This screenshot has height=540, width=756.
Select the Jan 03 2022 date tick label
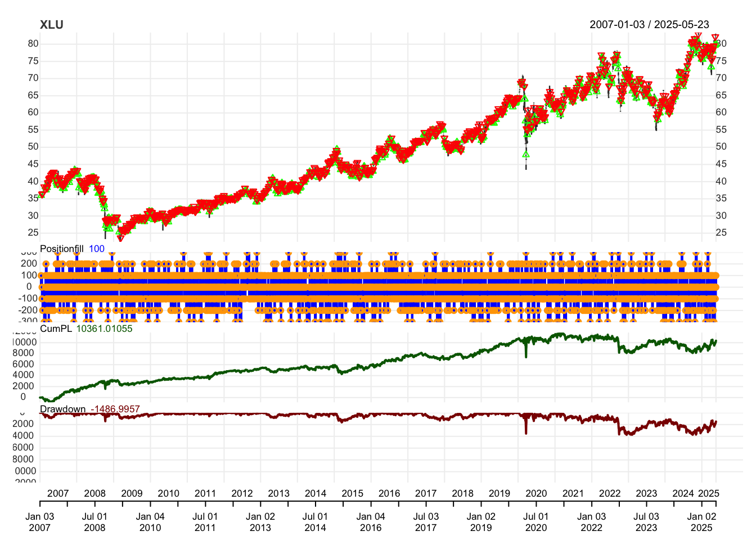click(x=591, y=522)
